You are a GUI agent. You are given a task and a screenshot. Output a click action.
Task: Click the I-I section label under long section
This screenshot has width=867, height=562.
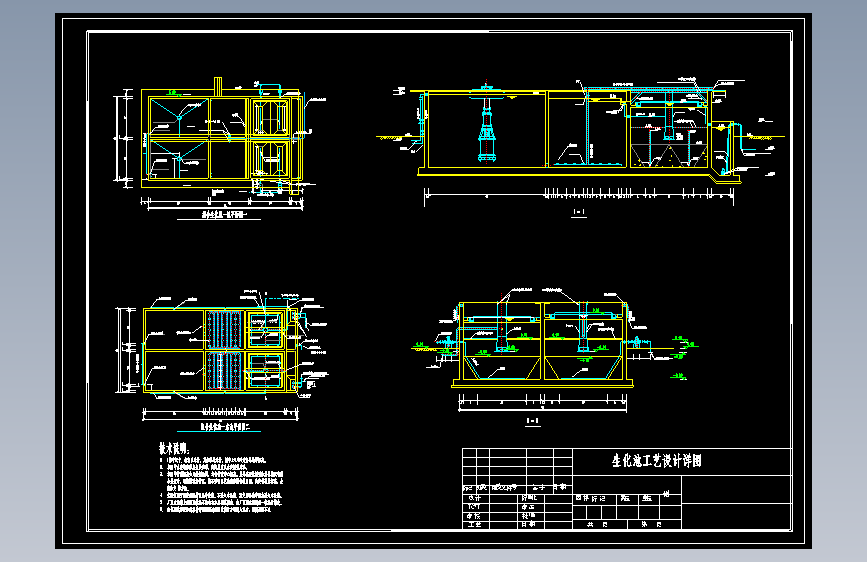[579, 212]
